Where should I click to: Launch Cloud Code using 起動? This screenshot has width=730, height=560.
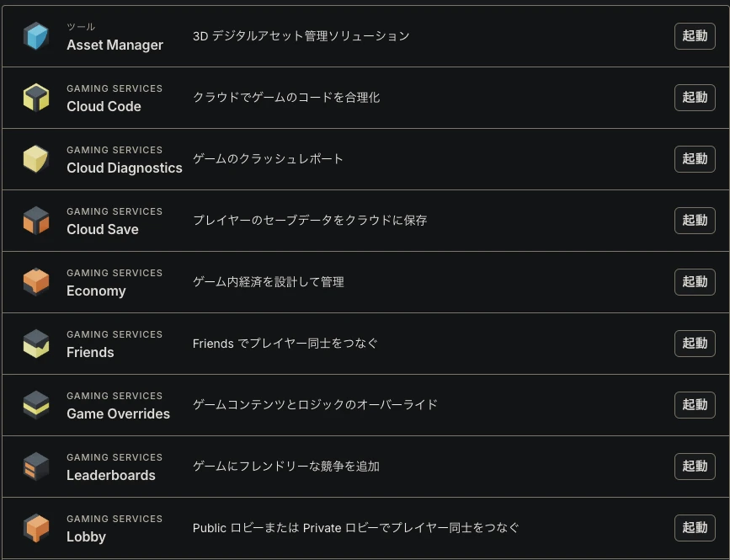[x=695, y=98]
